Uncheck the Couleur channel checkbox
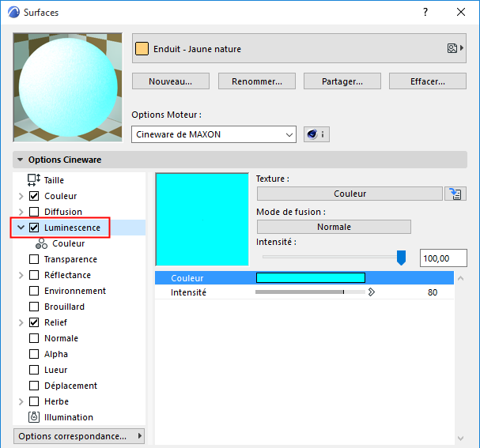 [x=34, y=196]
